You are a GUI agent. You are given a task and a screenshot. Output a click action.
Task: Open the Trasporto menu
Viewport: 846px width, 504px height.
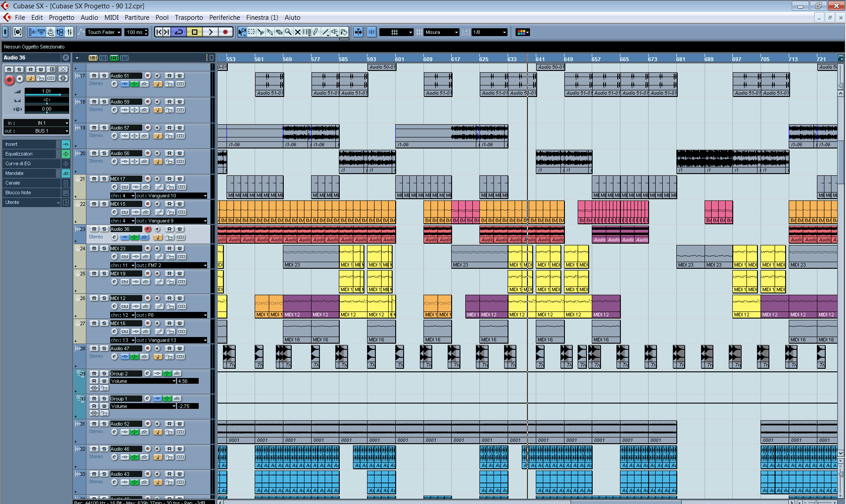point(189,18)
